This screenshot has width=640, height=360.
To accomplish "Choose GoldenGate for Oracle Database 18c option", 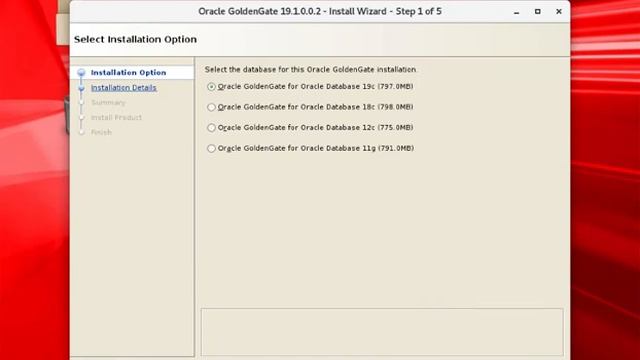I will point(211,107).
